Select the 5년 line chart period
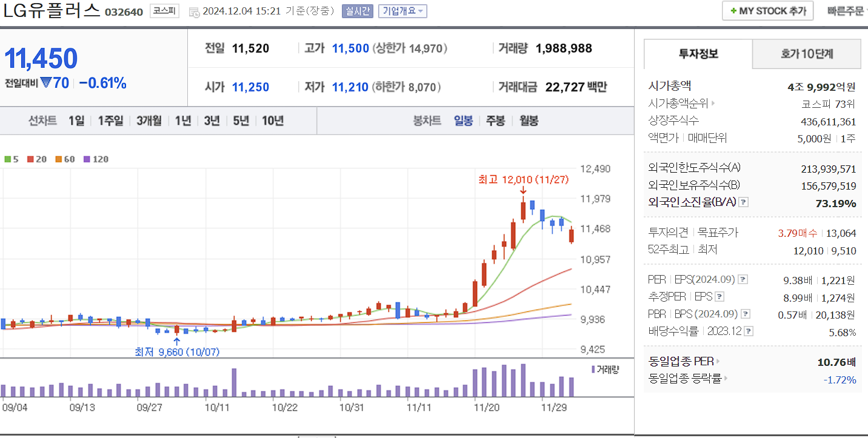The image size is (868, 438). 241,121
